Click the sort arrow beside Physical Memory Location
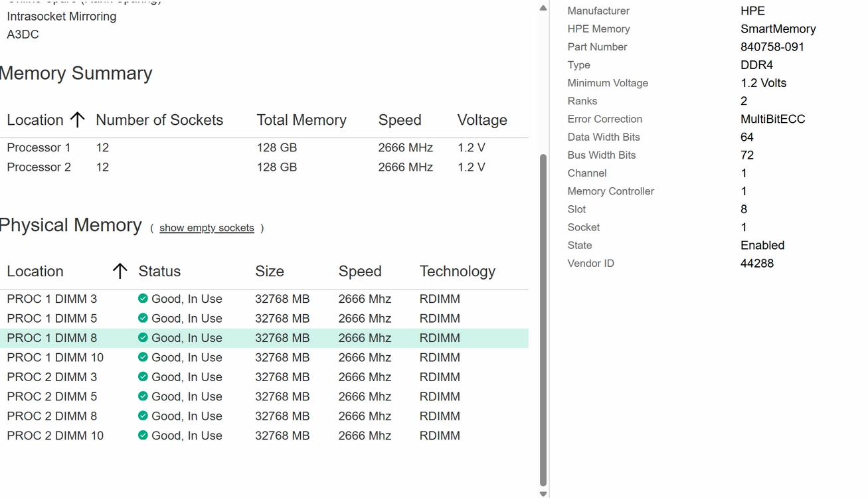This screenshot has width=868, height=498. point(120,271)
